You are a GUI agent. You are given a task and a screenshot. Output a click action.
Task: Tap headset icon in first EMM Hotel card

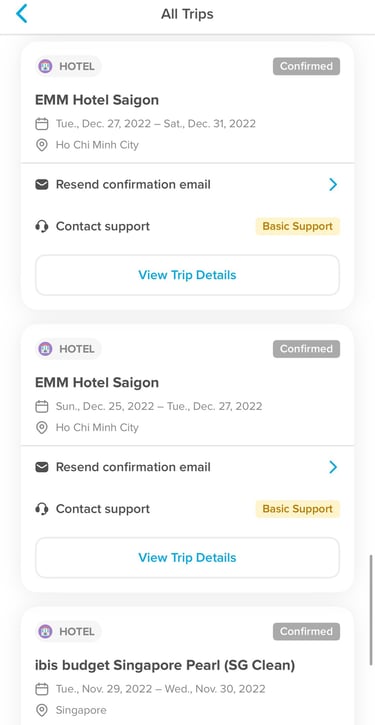click(42, 227)
